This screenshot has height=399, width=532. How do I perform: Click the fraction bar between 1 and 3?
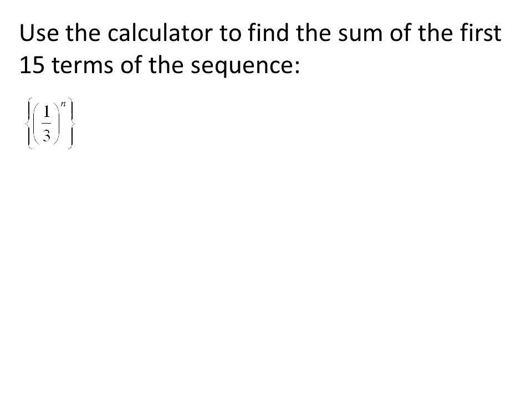[x=47, y=124]
